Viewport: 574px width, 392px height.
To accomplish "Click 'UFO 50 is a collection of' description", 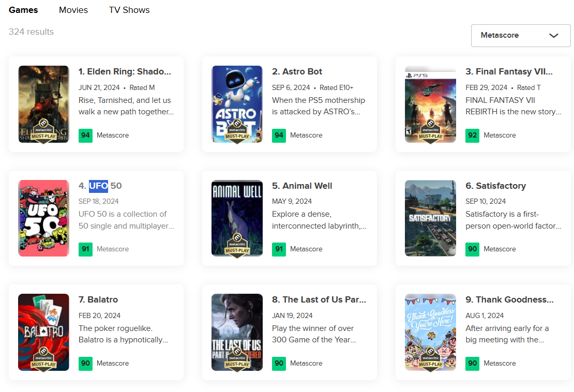I will [x=122, y=214].
